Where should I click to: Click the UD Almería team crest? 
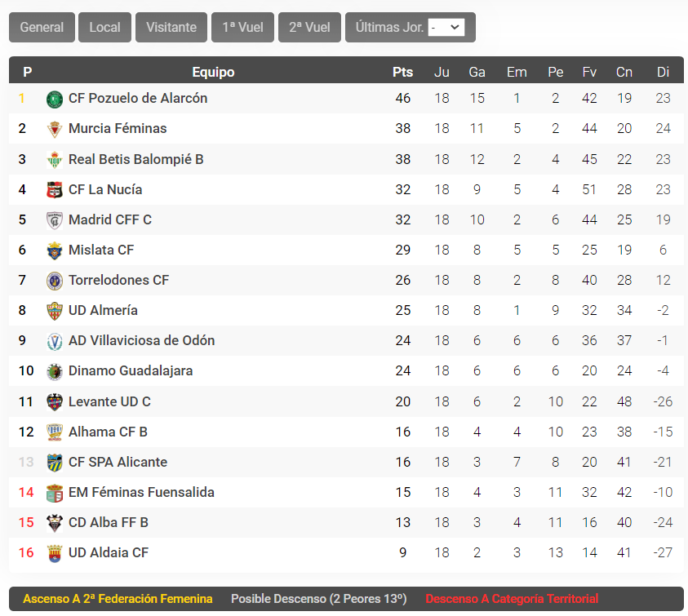(x=55, y=311)
